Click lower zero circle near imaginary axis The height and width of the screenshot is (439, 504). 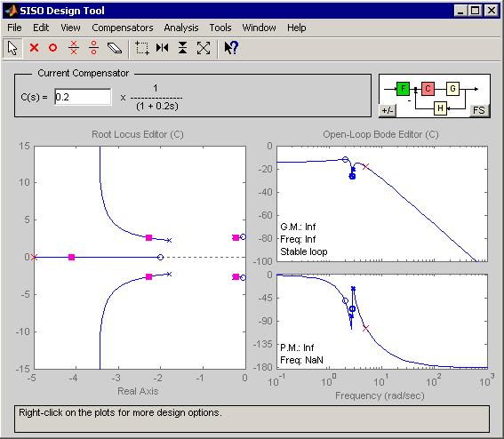coord(243,277)
